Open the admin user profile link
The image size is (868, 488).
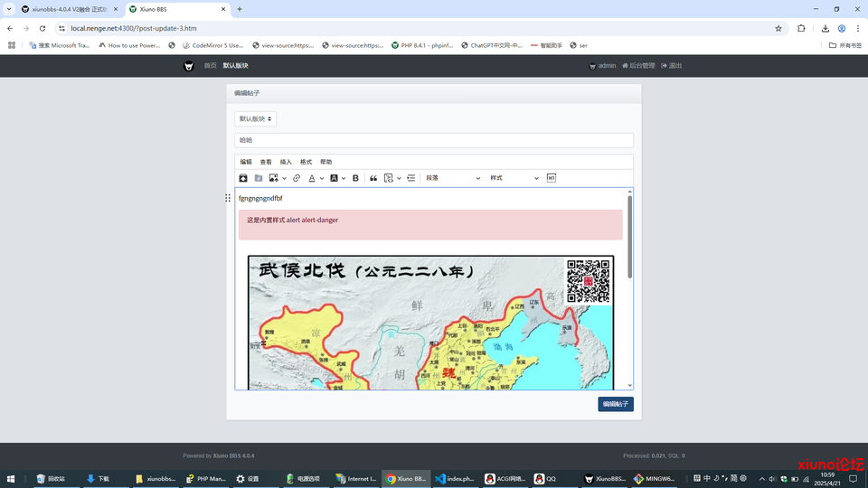pos(602,65)
